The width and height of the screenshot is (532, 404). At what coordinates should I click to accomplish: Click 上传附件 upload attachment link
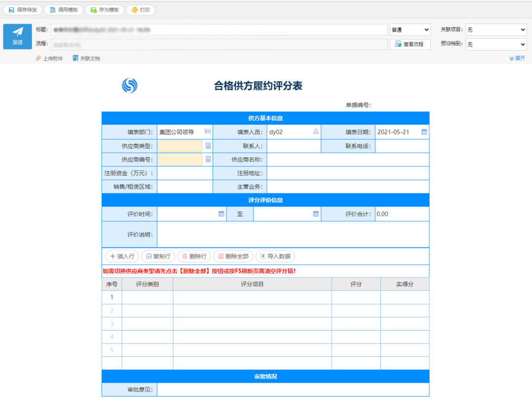[50, 58]
